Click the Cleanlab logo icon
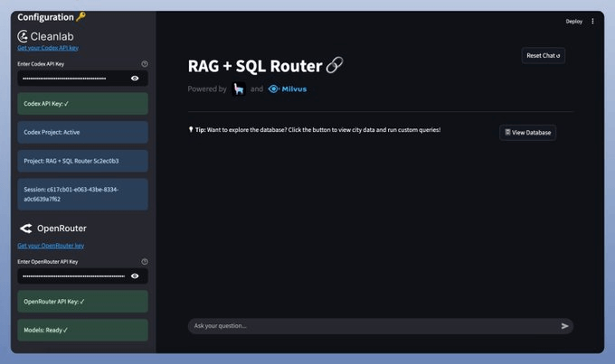 point(23,36)
